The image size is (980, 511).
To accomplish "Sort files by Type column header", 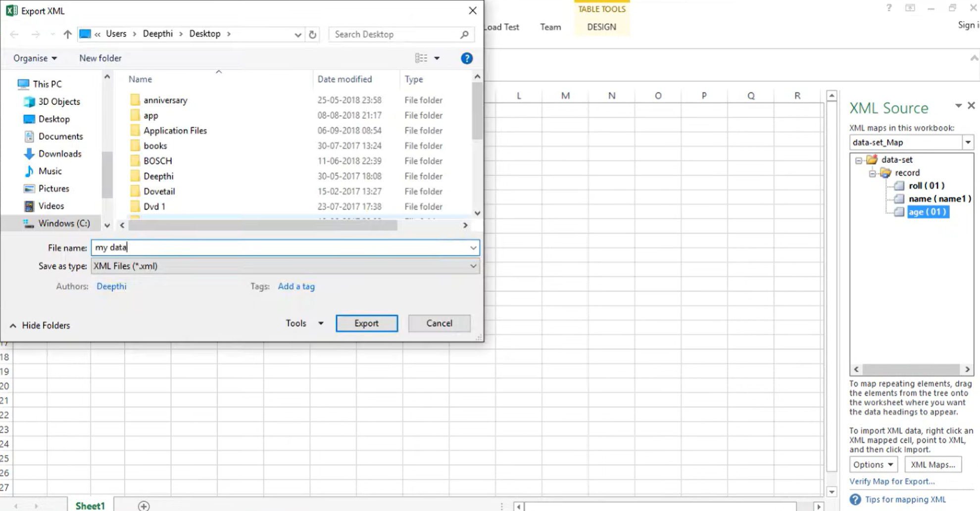I will pos(414,79).
